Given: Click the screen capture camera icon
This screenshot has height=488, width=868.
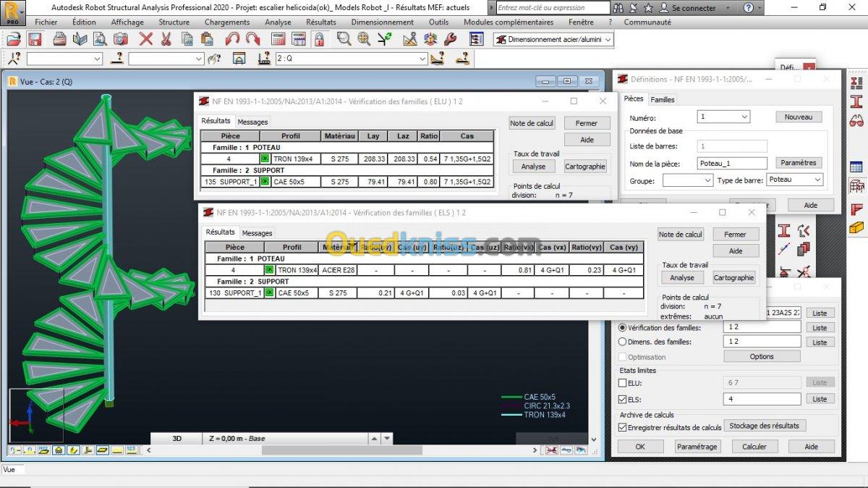Looking at the screenshot, I should point(120,39).
